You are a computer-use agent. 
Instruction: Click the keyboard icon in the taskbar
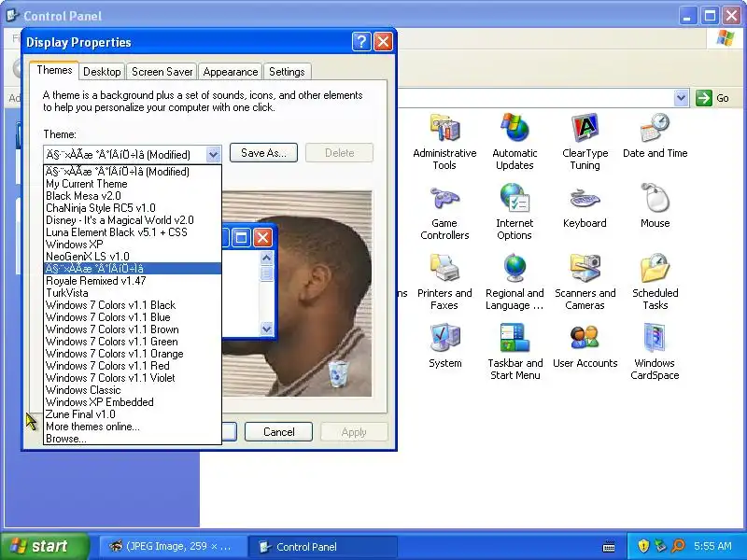[x=609, y=546]
